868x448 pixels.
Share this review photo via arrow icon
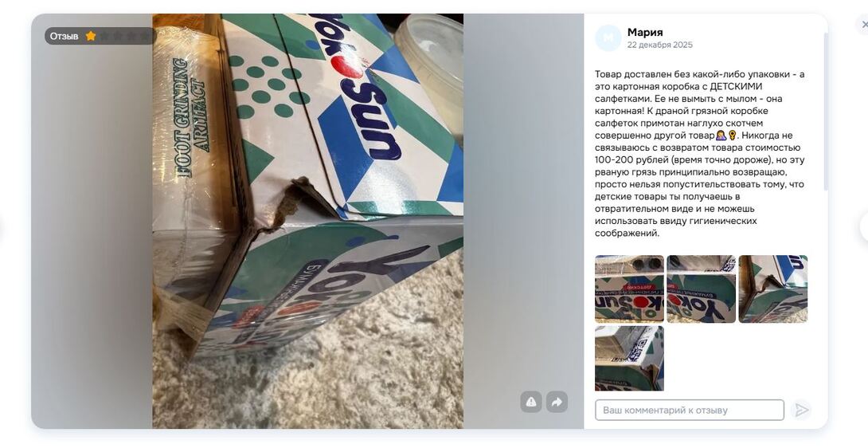click(x=557, y=402)
